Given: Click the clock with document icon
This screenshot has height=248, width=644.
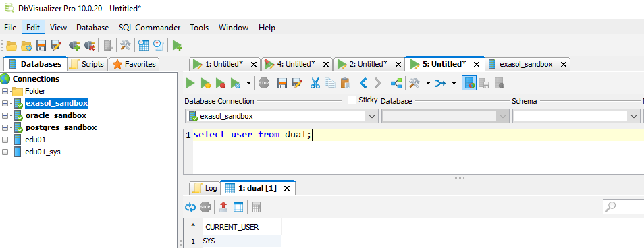Looking at the screenshot, I should (159, 46).
